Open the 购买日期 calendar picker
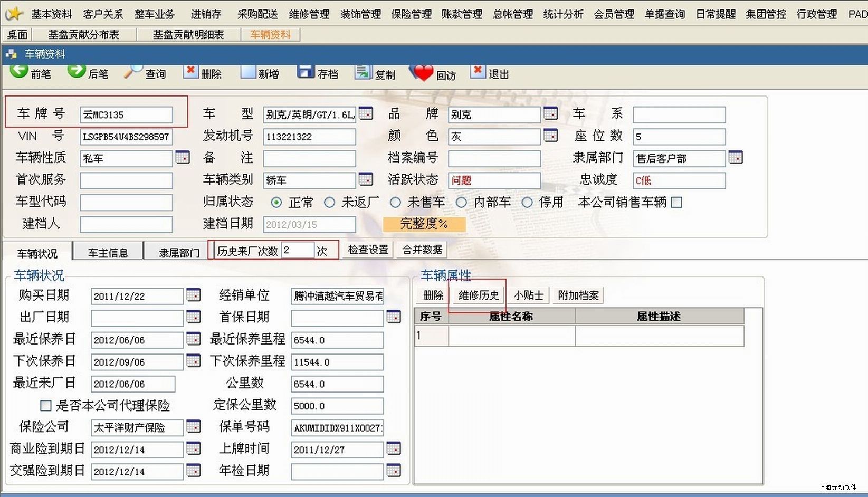Viewport: 868px width, 497px height. 194,295
